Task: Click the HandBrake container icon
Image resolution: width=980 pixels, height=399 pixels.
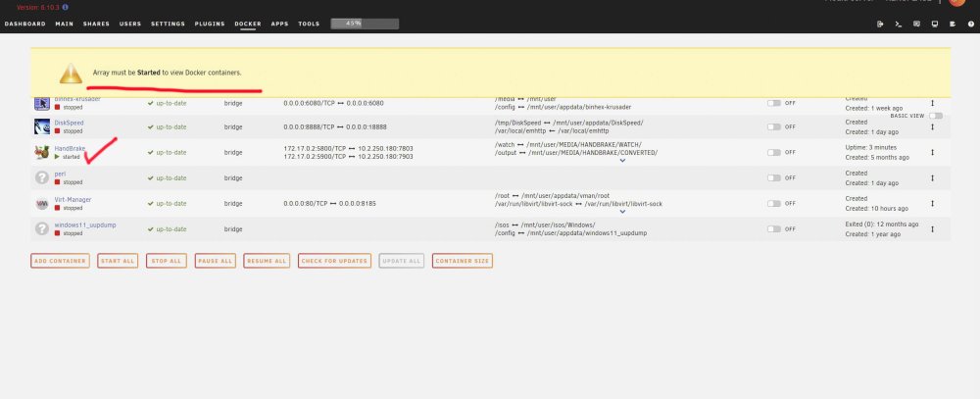Action: tap(42, 152)
